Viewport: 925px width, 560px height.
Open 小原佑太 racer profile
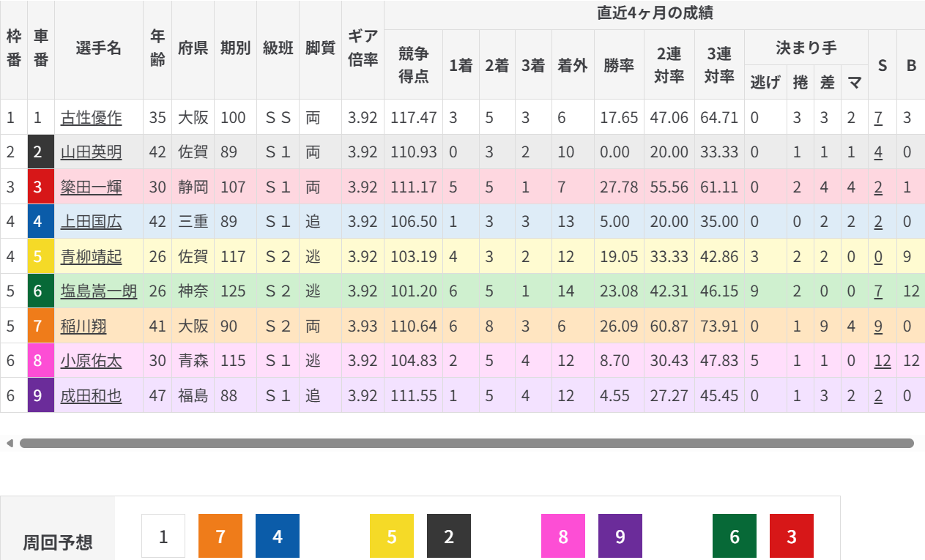[x=91, y=361]
